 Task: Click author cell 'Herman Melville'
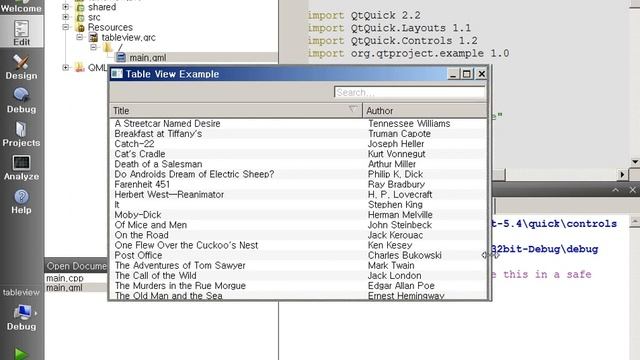click(400, 215)
